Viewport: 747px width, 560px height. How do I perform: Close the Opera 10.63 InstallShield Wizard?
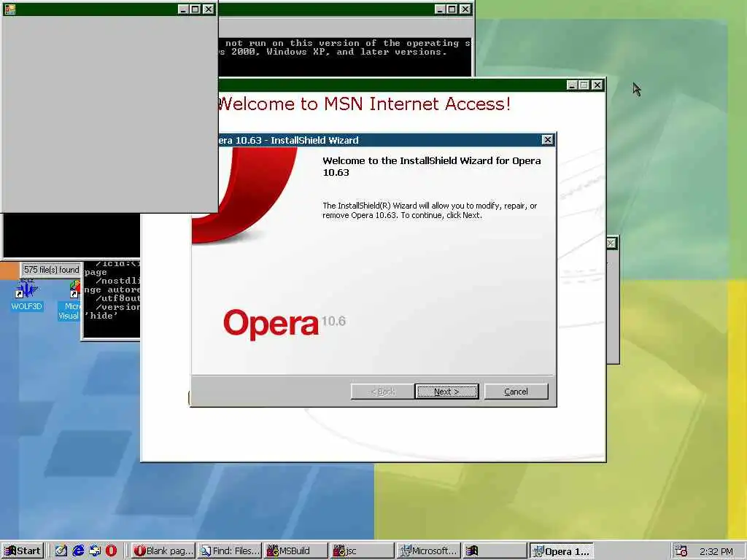pyautogui.click(x=547, y=139)
